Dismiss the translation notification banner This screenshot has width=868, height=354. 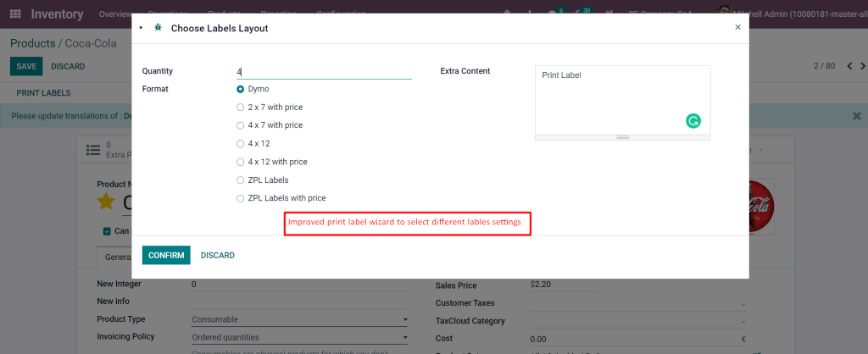(x=856, y=116)
